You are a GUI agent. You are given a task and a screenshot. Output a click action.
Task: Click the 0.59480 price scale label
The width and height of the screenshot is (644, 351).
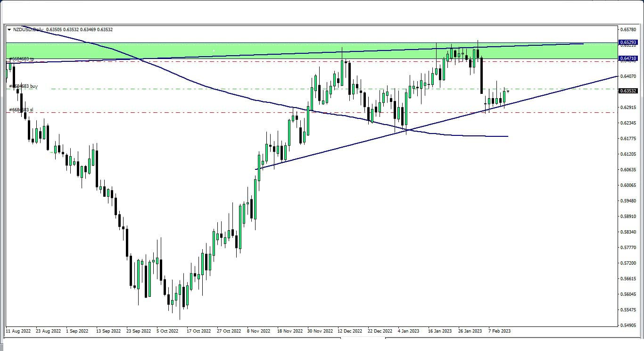[628, 201]
